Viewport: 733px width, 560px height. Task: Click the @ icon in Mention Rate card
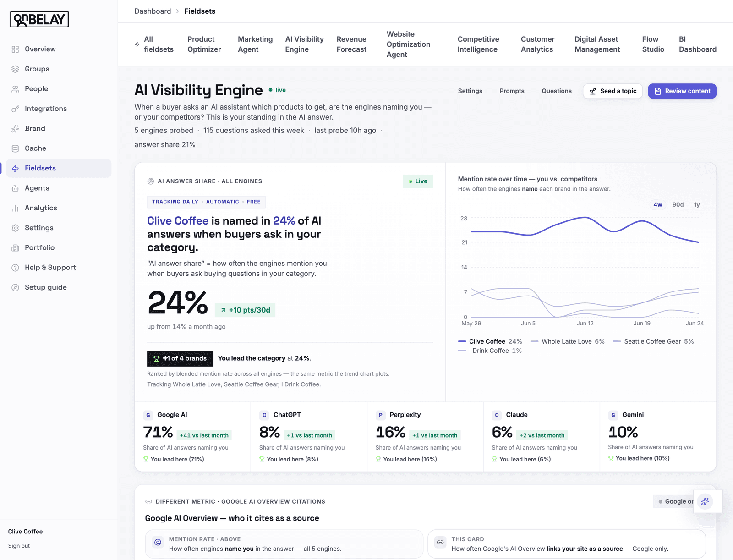point(158,542)
